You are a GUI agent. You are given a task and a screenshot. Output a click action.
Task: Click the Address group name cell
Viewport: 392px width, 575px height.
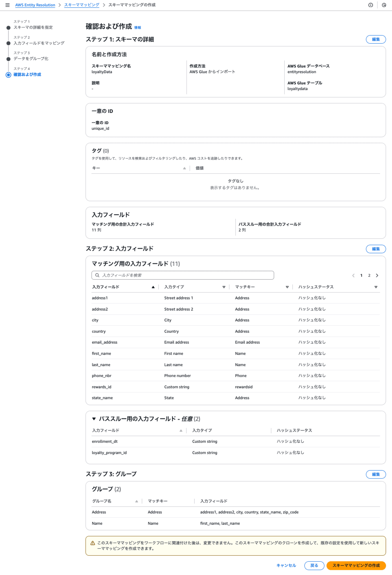pos(99,512)
